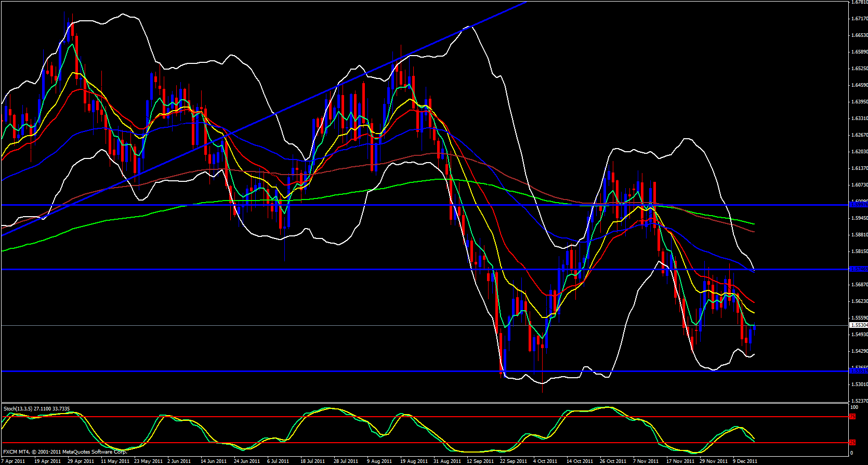Select the 1.5351 horizontal line price tag
Screen dimensions: 868x465
pos(858,370)
